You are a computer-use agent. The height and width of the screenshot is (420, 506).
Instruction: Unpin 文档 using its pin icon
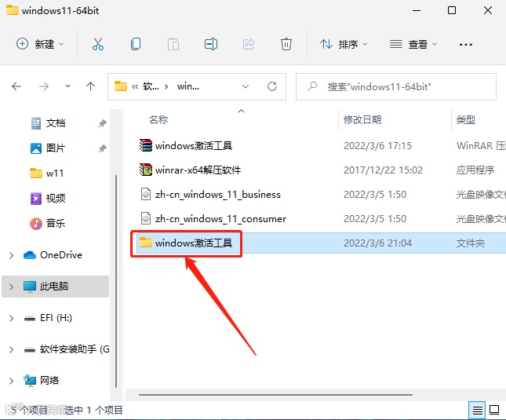point(102,123)
